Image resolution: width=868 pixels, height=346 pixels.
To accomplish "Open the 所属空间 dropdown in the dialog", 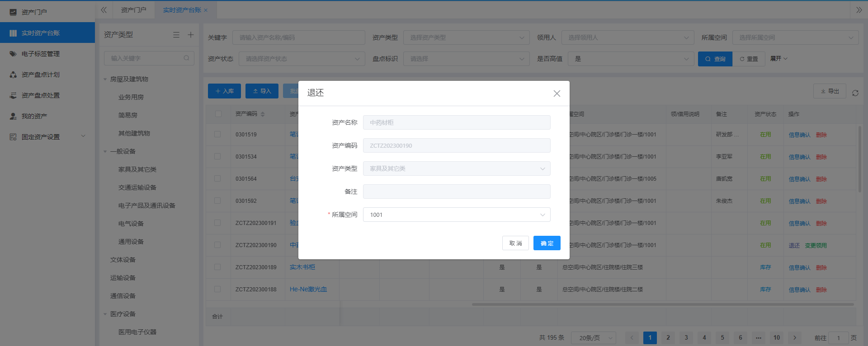I will click(x=456, y=215).
